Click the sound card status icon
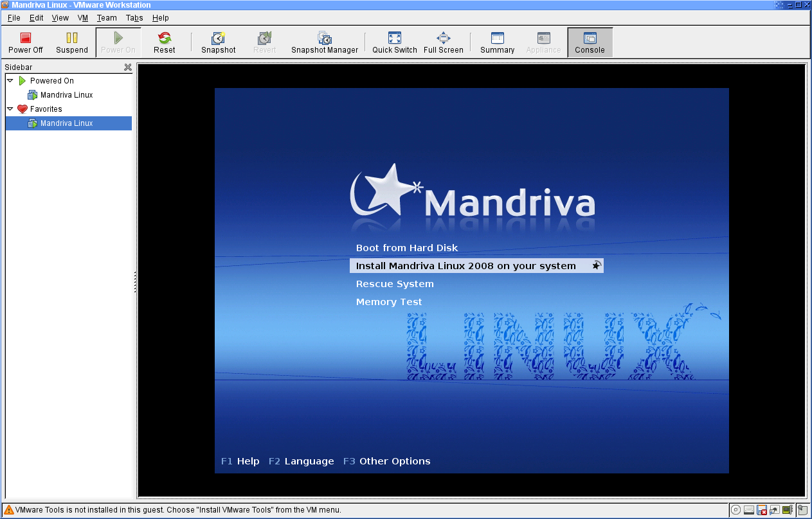Viewport: 812px width, 519px height. point(787,510)
